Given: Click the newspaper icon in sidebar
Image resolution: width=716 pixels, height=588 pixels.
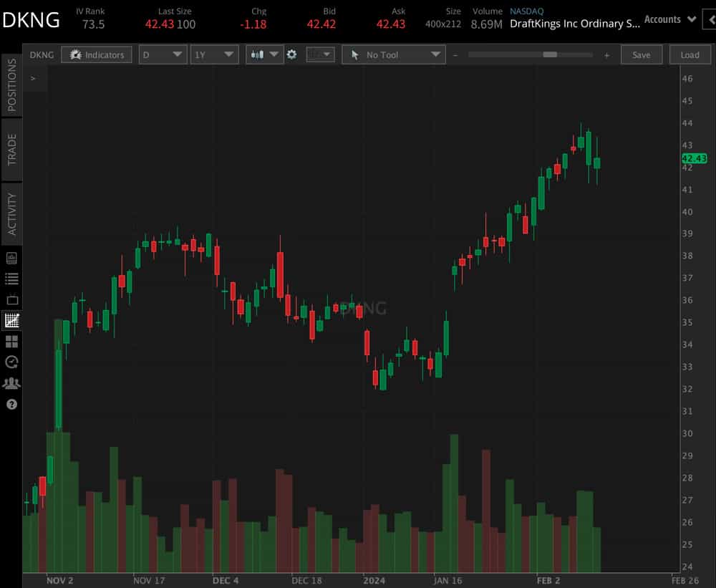Looking at the screenshot, I should coord(11,258).
